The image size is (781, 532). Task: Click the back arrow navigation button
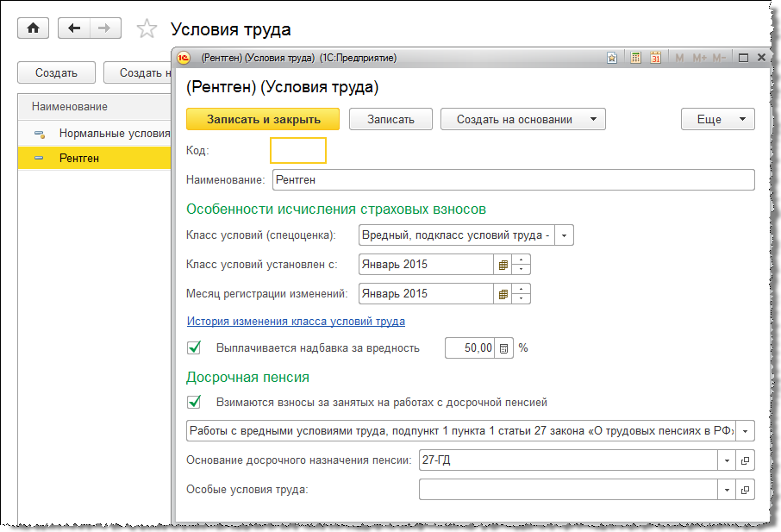[x=74, y=28]
